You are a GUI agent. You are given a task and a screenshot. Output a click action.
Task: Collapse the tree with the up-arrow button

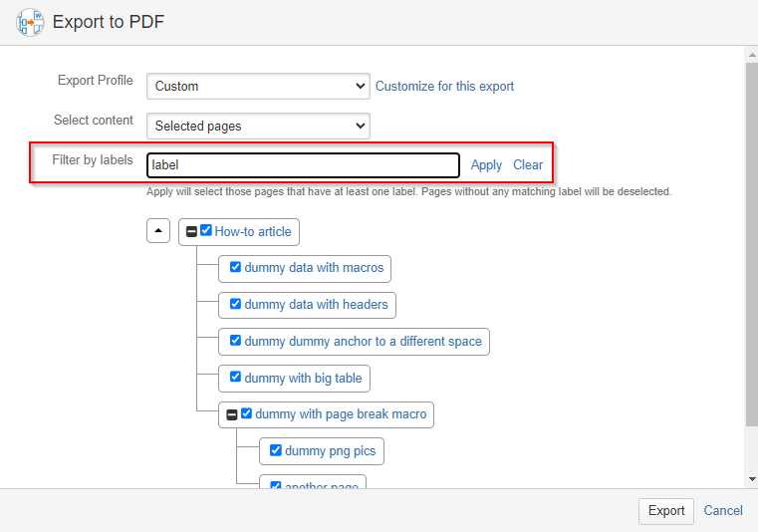click(158, 231)
